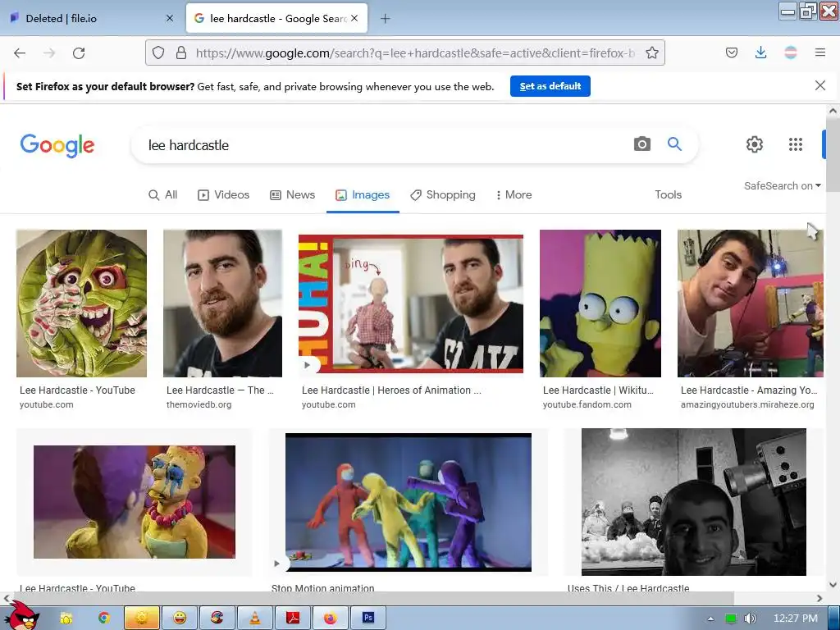
Task: Bookmark this page with the star icon
Action: pos(652,52)
